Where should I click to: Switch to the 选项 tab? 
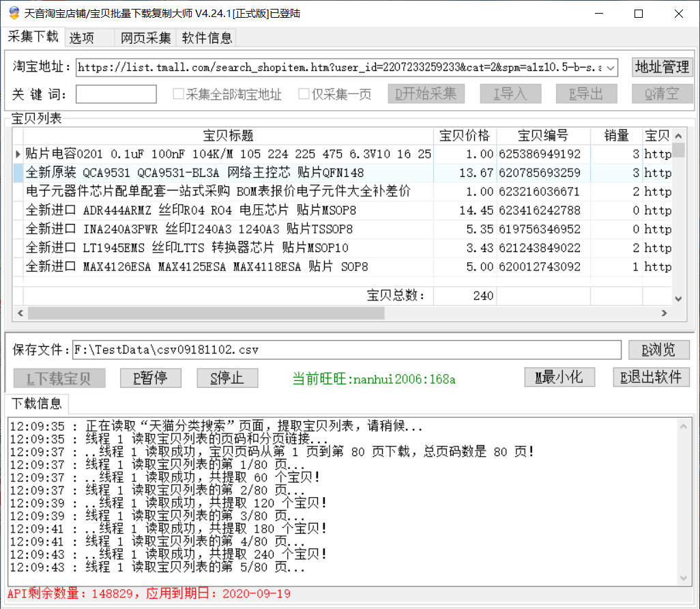[x=82, y=38]
